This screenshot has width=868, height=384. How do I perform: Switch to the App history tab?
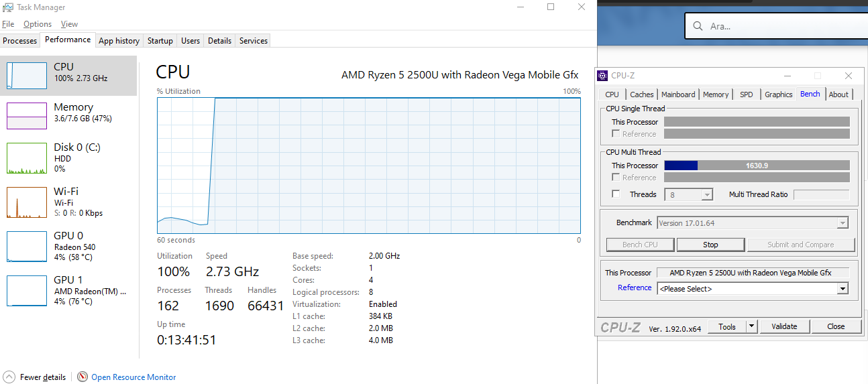[119, 41]
